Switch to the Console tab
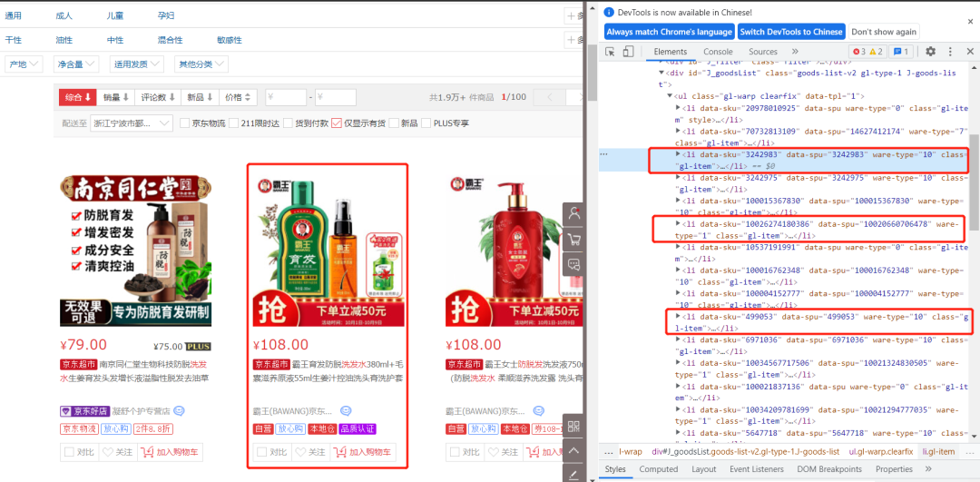The height and width of the screenshot is (482, 980). [718, 52]
